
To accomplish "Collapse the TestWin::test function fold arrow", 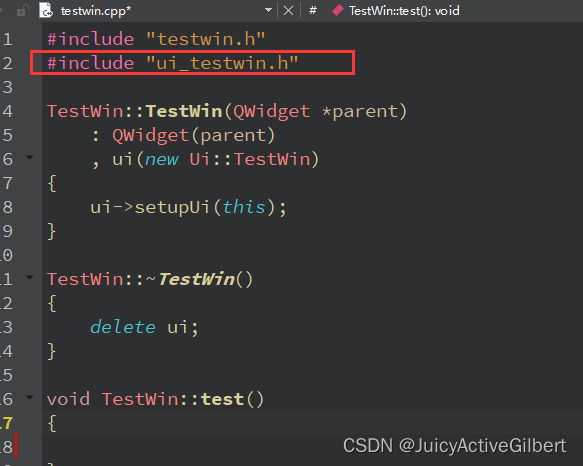I will (29, 397).
